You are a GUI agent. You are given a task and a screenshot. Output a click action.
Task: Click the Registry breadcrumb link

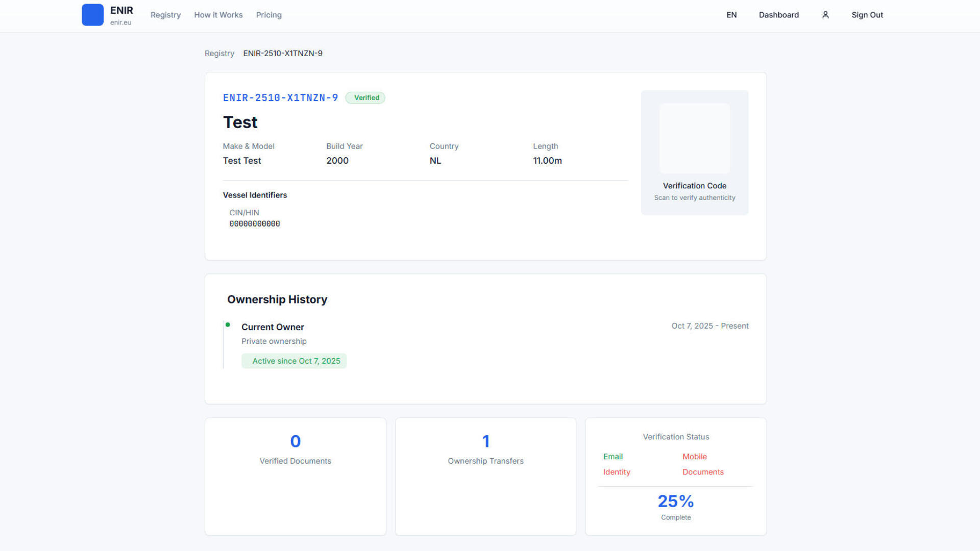tap(219, 53)
